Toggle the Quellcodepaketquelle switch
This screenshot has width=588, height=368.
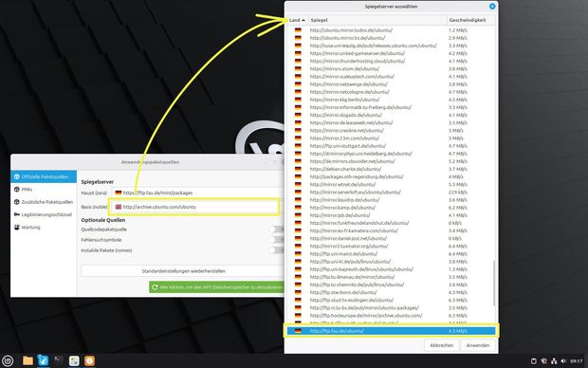click(x=277, y=230)
